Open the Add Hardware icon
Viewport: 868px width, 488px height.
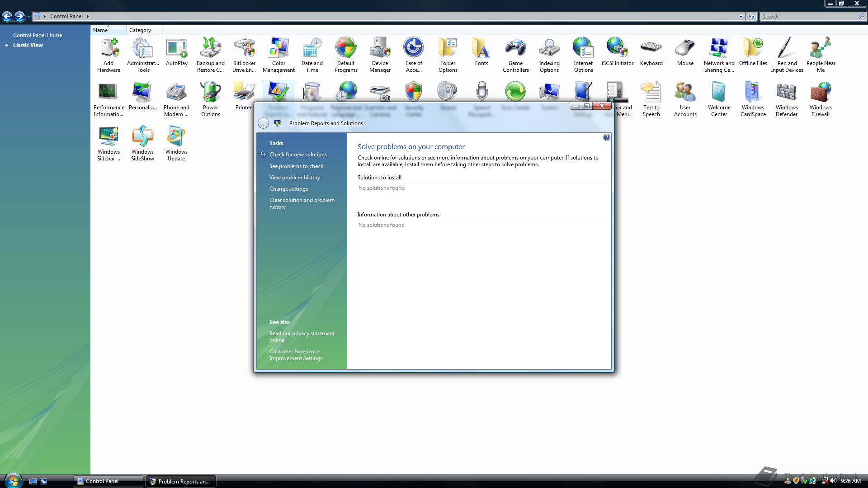(x=108, y=55)
